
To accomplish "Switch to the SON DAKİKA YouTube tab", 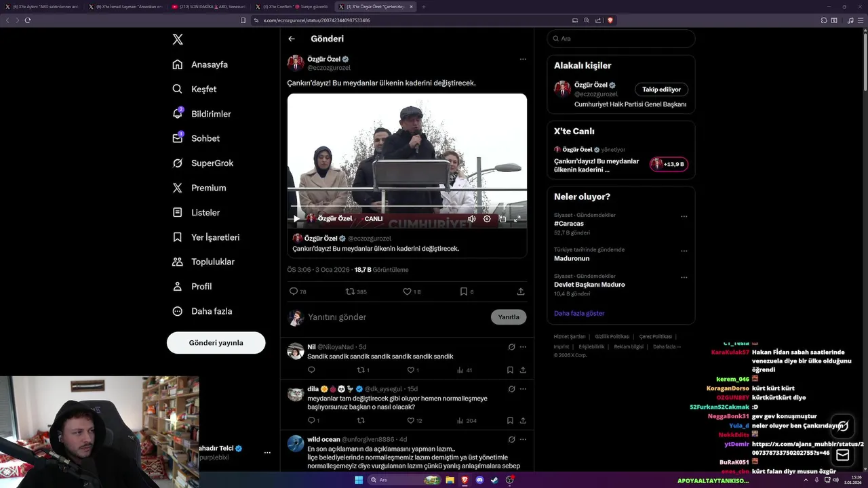I will [208, 7].
